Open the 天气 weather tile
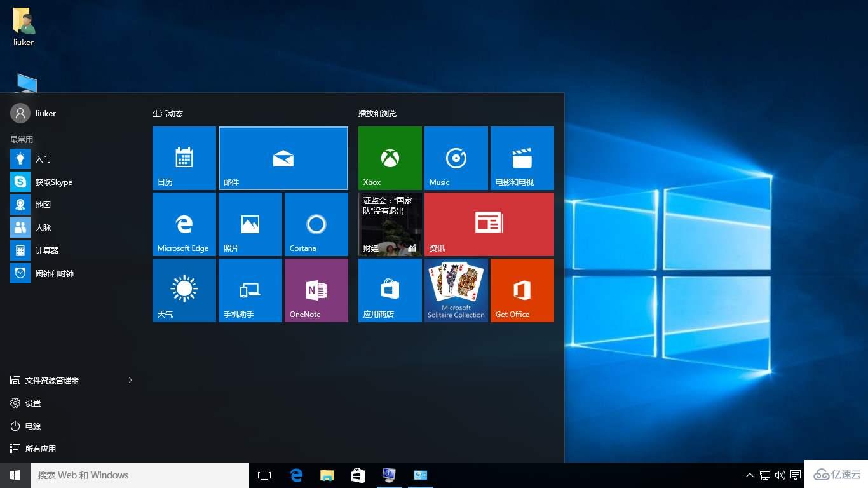 click(x=184, y=290)
